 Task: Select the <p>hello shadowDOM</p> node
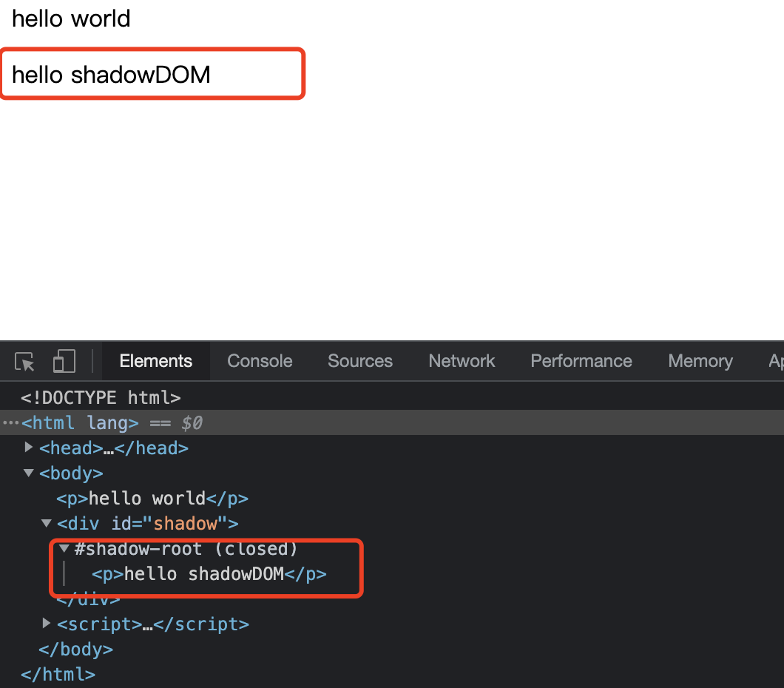point(209,574)
